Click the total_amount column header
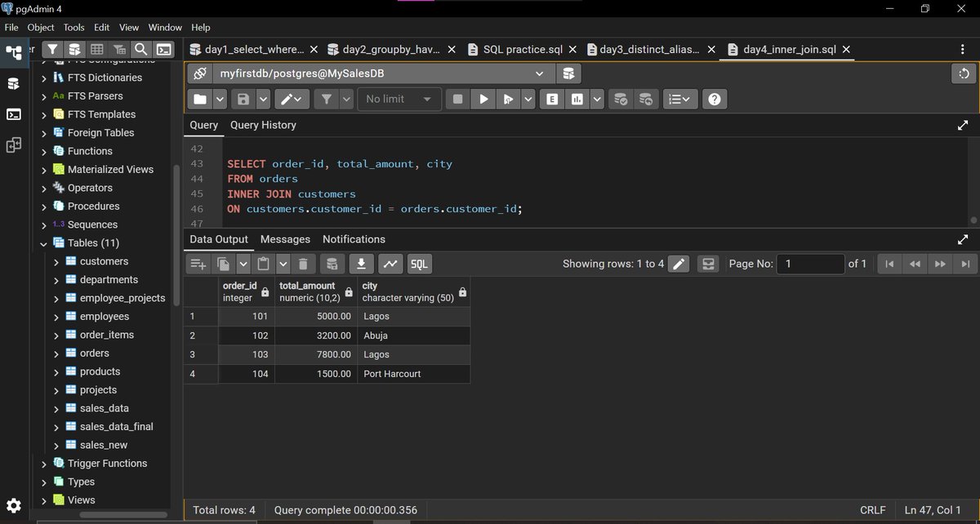 (x=316, y=292)
